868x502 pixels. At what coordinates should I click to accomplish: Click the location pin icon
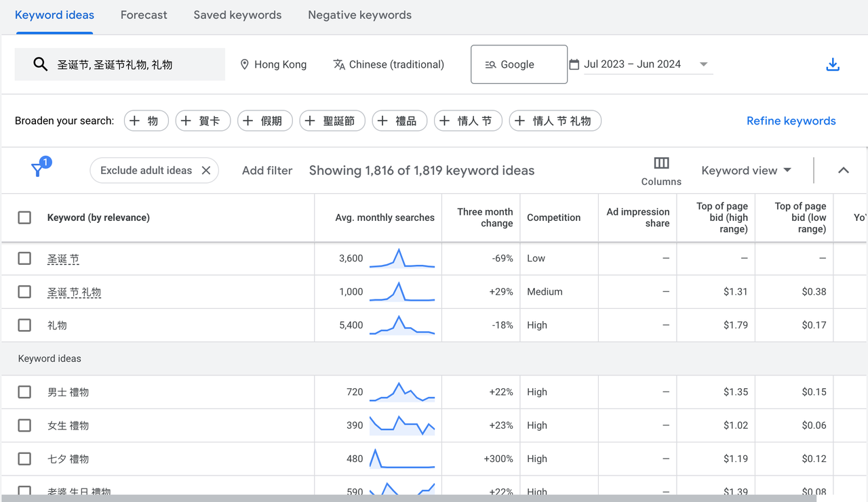tap(245, 64)
